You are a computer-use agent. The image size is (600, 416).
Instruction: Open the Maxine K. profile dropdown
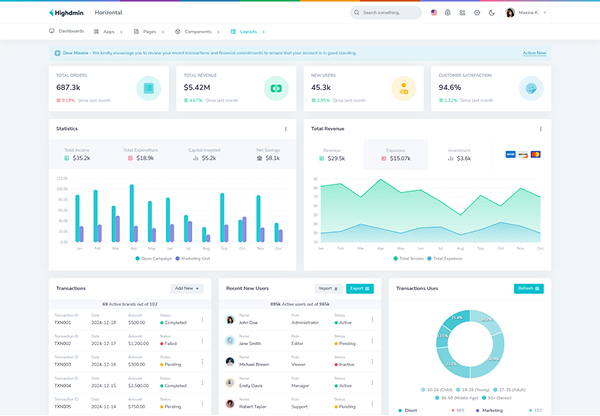coord(527,13)
